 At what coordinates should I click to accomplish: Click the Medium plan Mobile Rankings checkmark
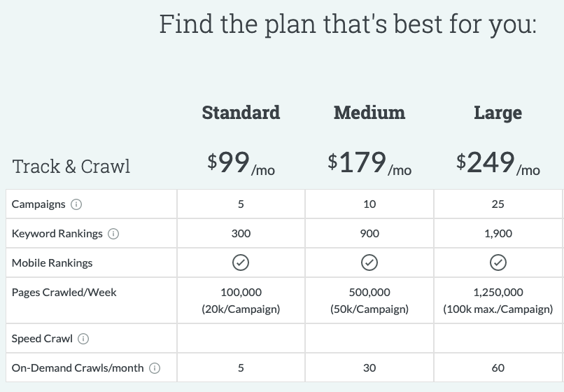369,262
